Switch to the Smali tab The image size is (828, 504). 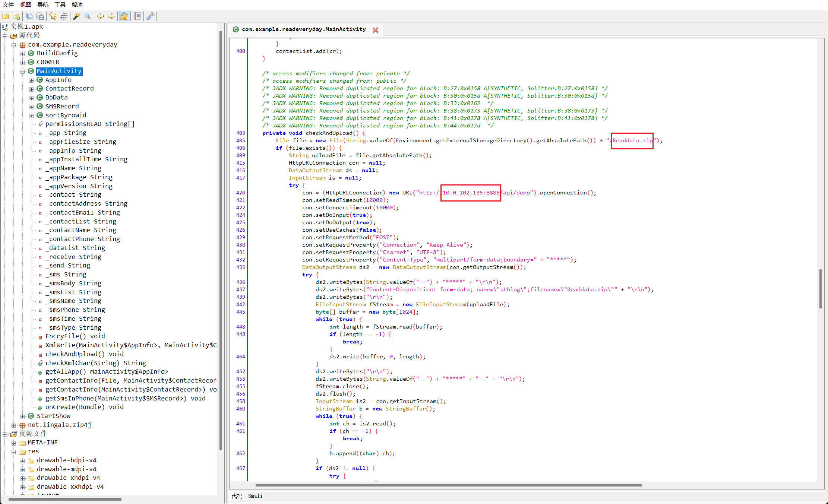[255, 496]
